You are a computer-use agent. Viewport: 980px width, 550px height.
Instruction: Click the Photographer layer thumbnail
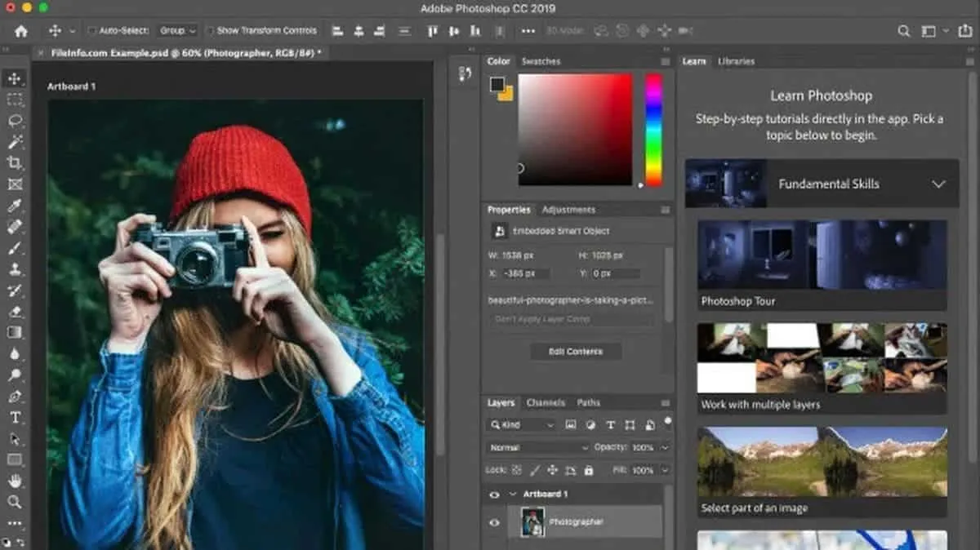point(532,522)
